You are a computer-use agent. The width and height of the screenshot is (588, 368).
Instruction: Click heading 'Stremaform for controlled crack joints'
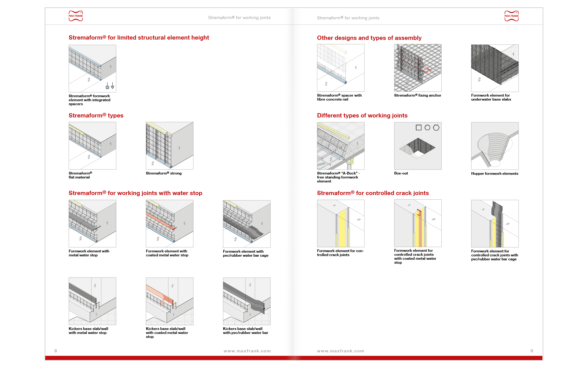[x=373, y=193]
